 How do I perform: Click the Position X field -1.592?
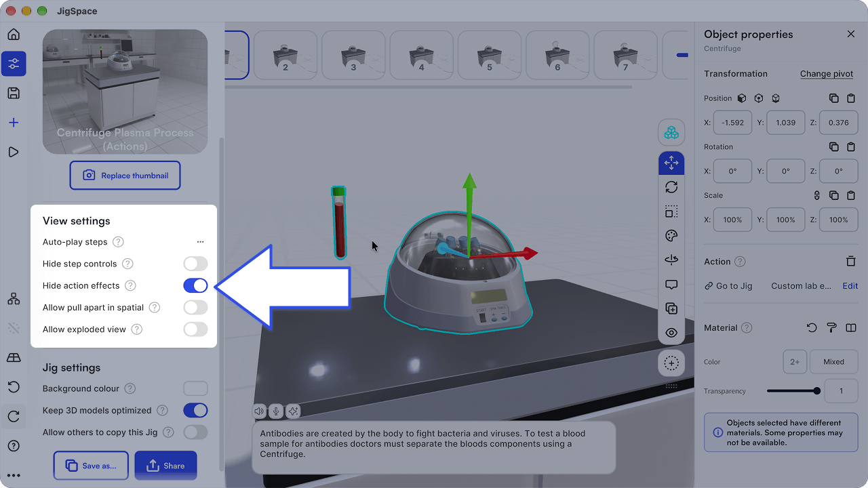tap(732, 123)
